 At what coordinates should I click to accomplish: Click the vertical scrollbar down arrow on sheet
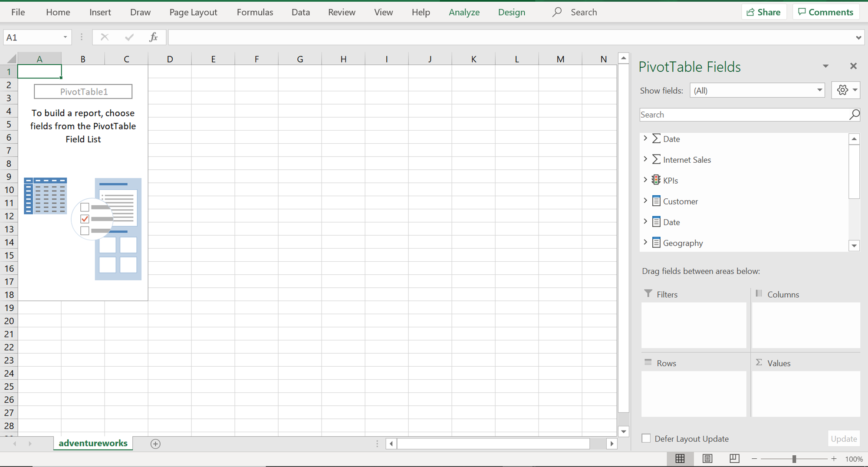(624, 431)
